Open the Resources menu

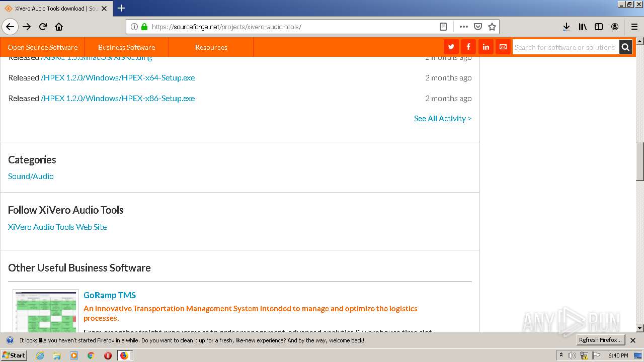pos(211,47)
